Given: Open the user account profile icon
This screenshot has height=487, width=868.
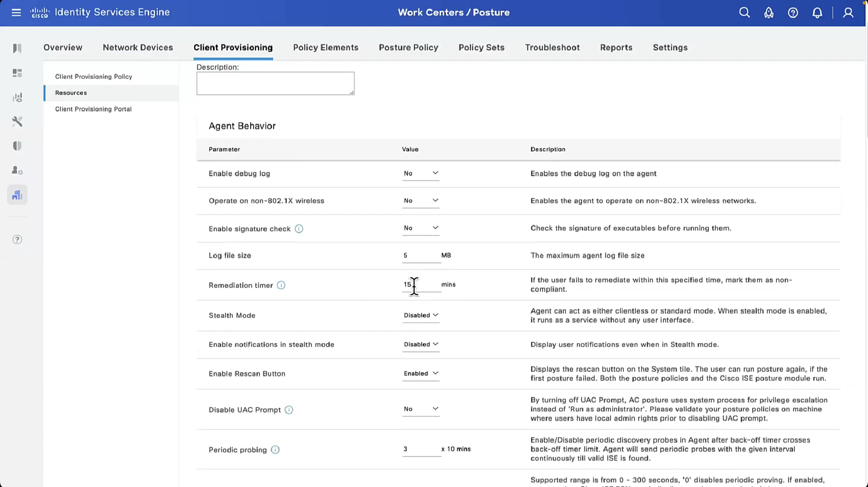Looking at the screenshot, I should point(848,12).
